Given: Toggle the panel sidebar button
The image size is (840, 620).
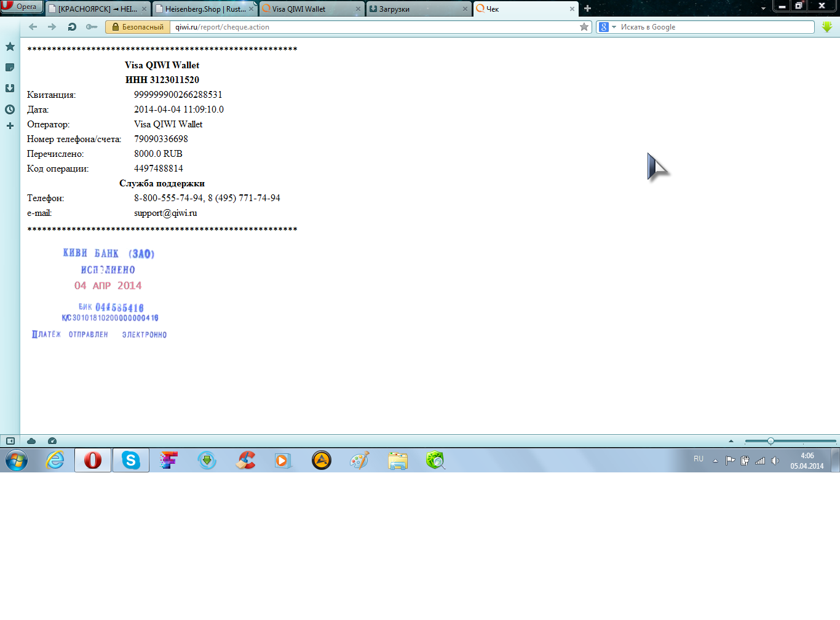Looking at the screenshot, I should (10, 441).
